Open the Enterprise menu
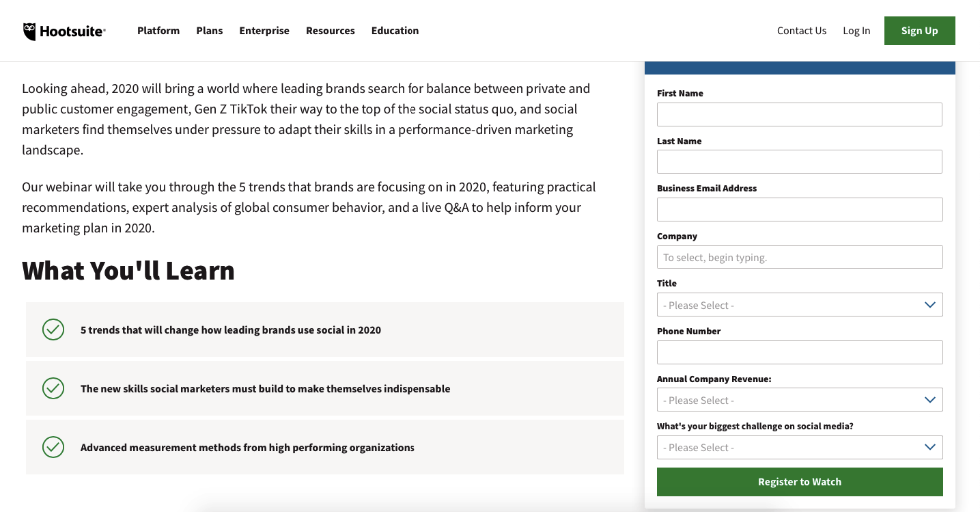 point(264,30)
